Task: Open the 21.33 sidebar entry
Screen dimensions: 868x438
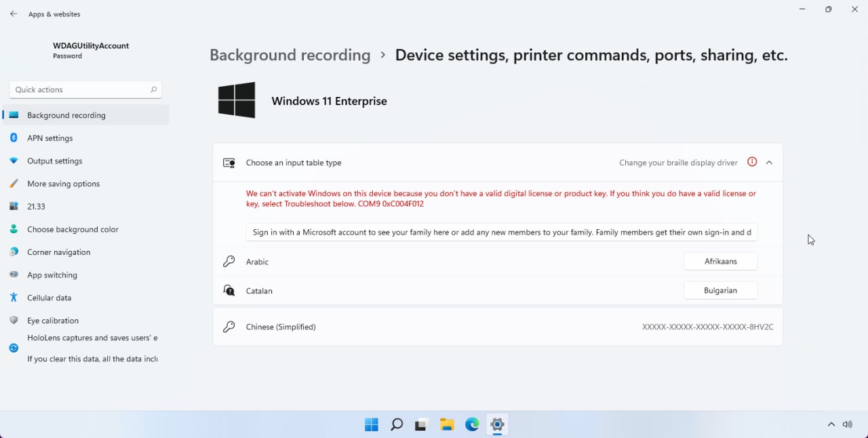Action: (86, 206)
